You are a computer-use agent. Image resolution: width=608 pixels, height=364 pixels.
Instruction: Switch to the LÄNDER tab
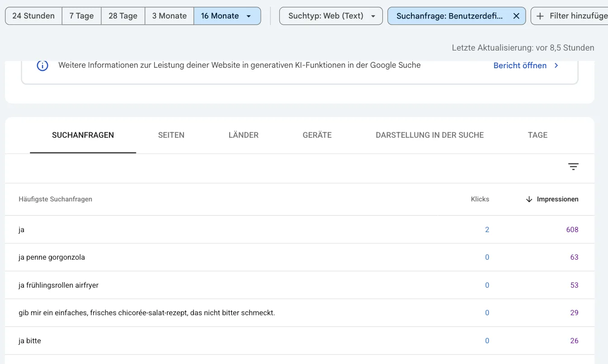click(x=244, y=135)
